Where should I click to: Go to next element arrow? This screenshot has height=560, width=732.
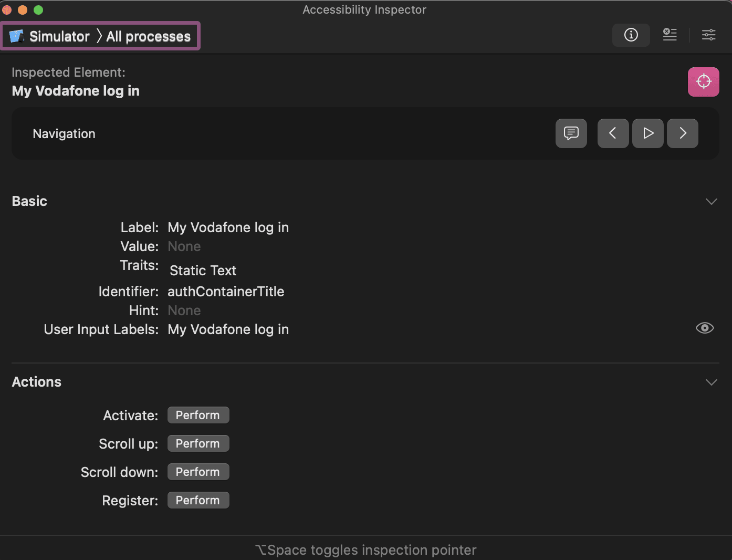(682, 133)
